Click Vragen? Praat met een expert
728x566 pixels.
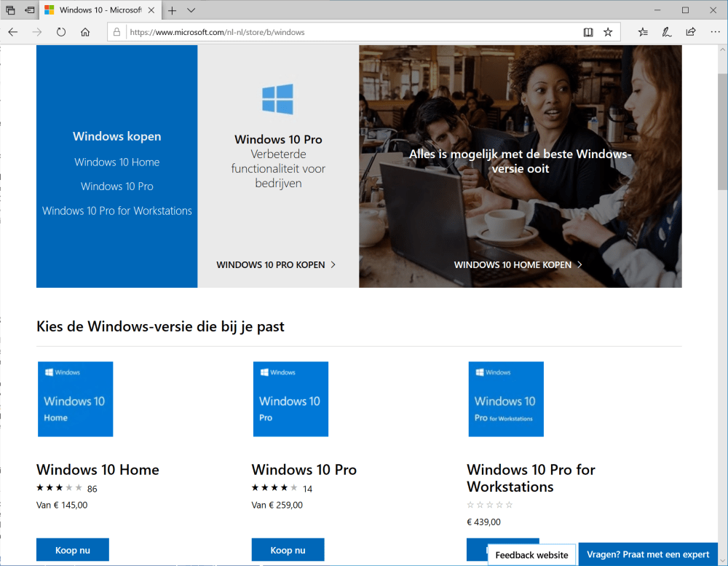point(648,554)
